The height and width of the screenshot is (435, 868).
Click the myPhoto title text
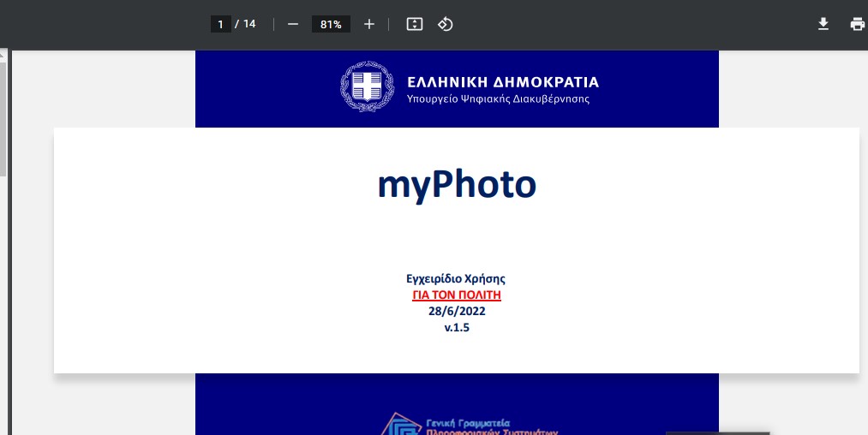click(x=457, y=184)
